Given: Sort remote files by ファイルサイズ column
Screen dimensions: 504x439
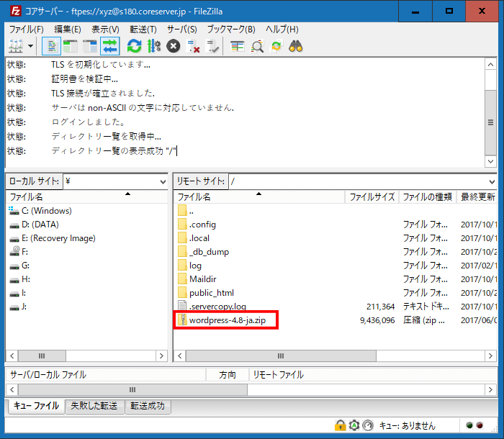Looking at the screenshot, I should pyautogui.click(x=372, y=196).
